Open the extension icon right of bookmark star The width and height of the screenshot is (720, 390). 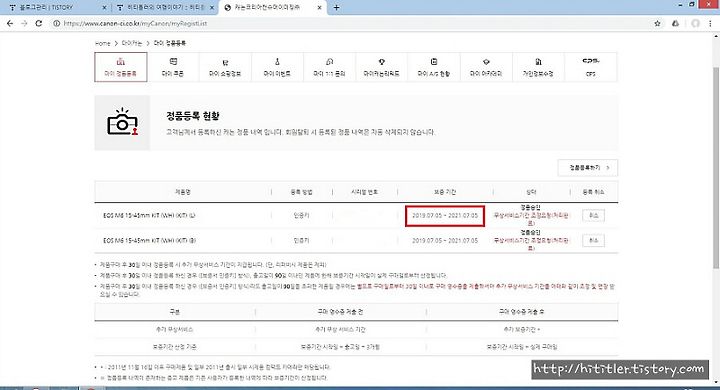coord(675,23)
